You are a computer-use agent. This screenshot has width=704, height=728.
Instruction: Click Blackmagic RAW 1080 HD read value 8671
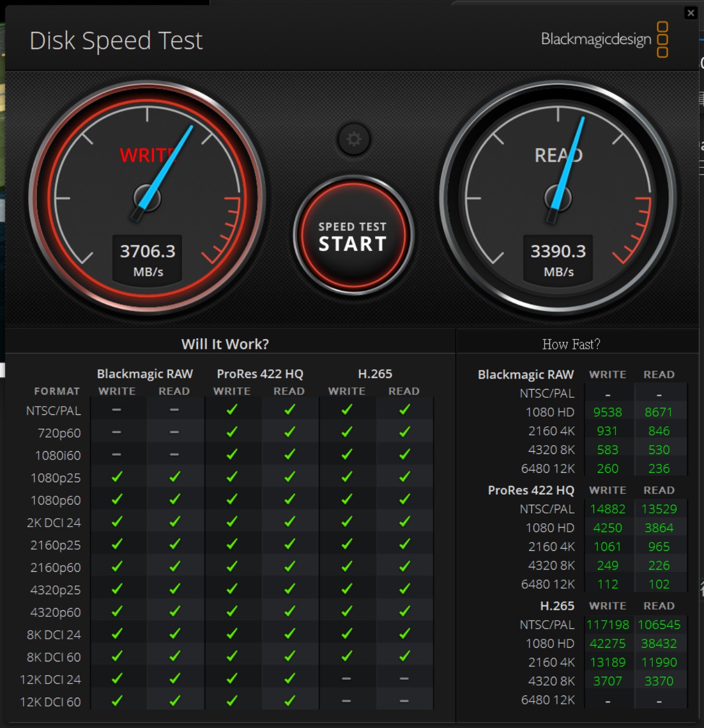(659, 412)
